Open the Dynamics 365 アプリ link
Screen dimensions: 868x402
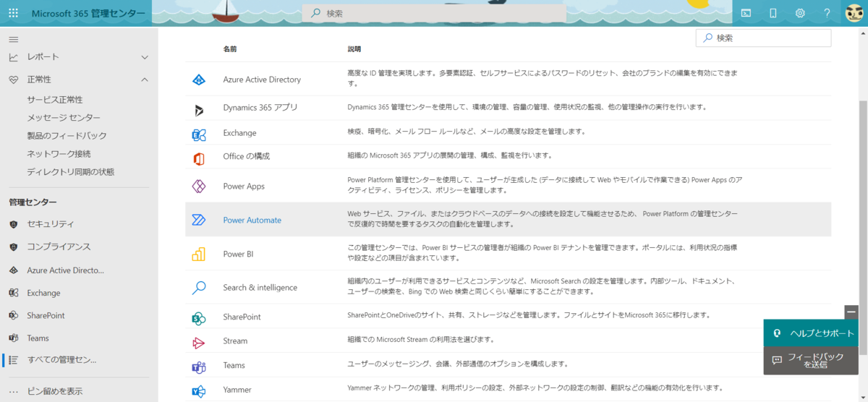point(260,107)
